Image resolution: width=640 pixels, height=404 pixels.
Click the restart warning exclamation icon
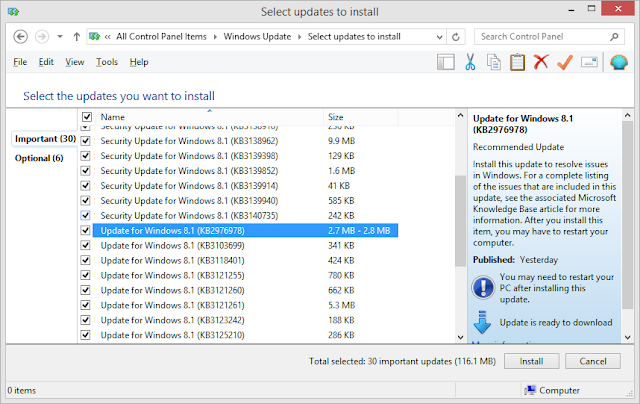483,287
